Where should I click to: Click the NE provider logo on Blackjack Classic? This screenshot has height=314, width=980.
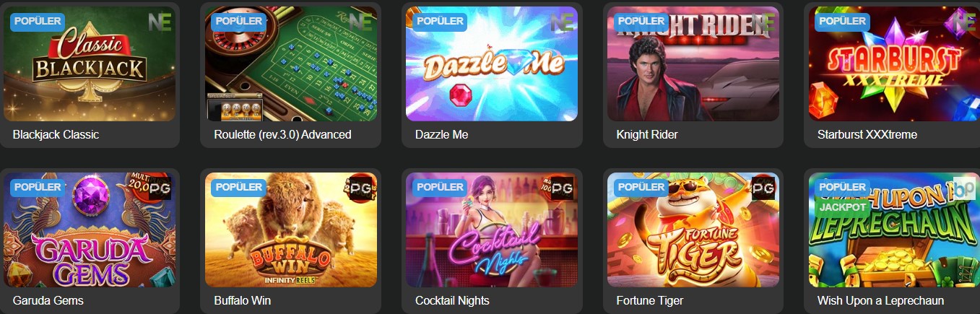click(x=160, y=22)
